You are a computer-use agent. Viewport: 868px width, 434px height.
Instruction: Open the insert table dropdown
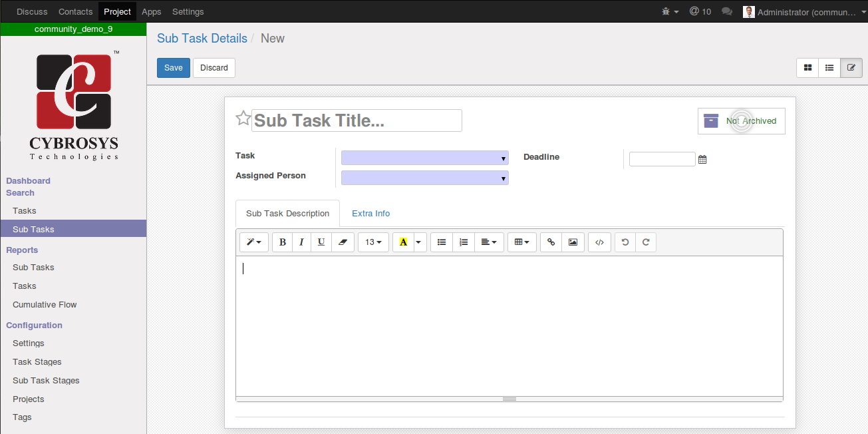[522, 242]
